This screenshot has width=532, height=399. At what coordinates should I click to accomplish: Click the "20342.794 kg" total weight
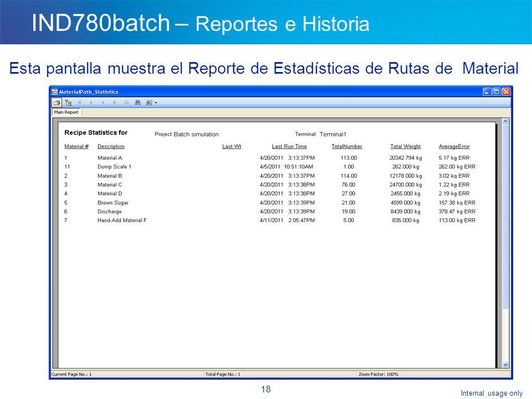406,158
